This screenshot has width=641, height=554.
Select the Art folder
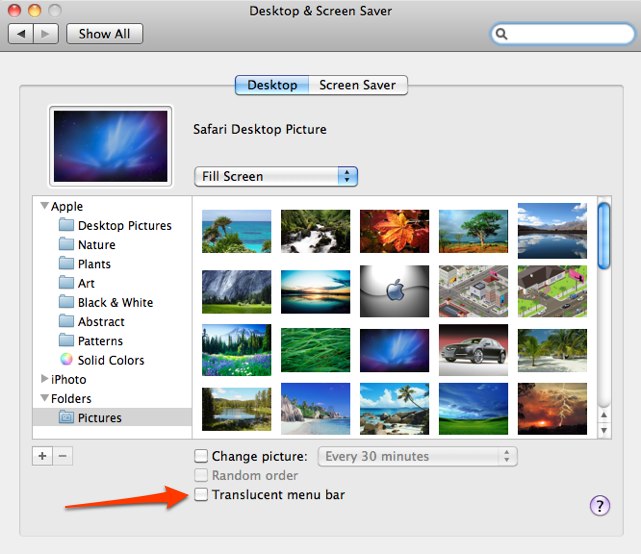click(112, 283)
